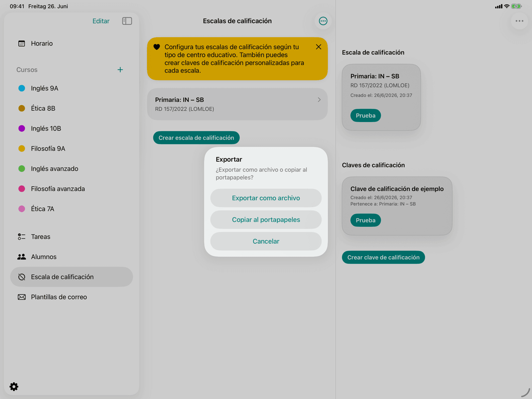Open the circled ellipsis menu in Escalas header
This screenshot has width=532, height=399.
point(323,21)
